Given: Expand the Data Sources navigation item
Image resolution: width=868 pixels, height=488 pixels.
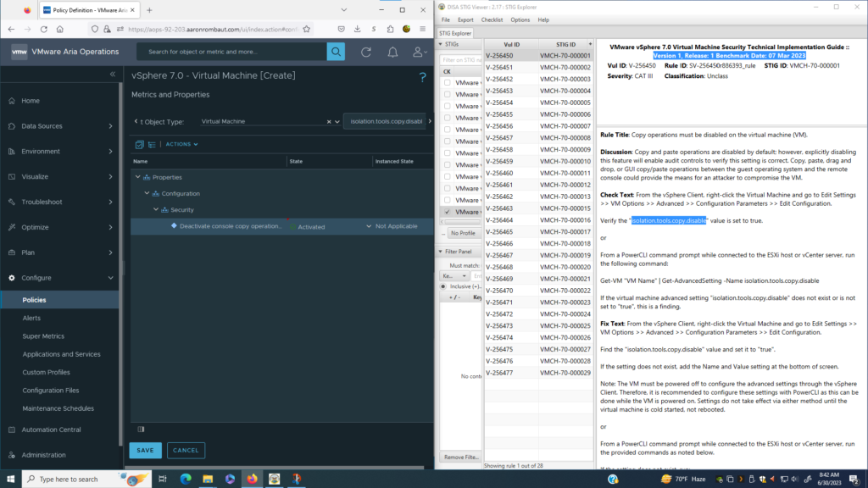Looking at the screenshot, I should [110, 126].
